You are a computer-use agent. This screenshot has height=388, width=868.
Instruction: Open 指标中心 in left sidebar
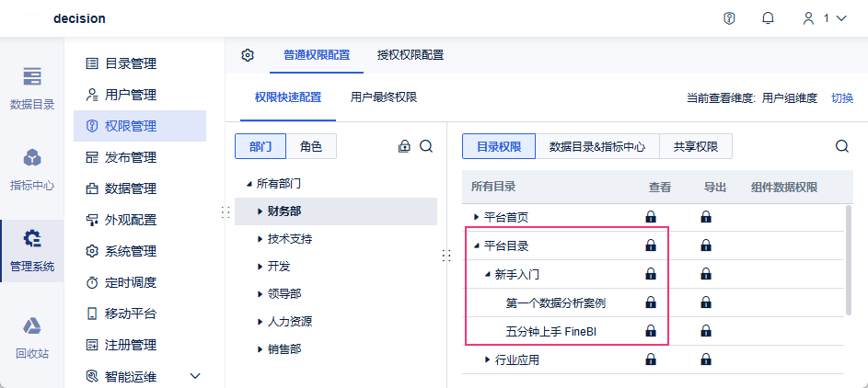[x=32, y=167]
